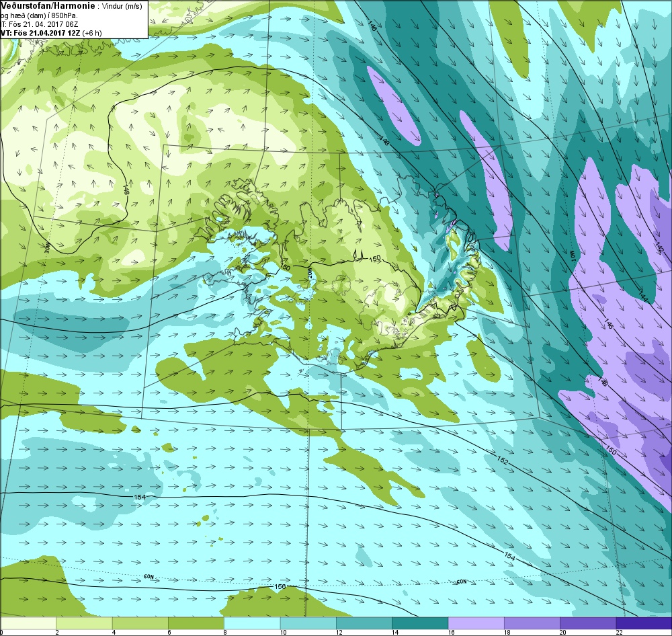This screenshot has height=636, width=672.
Task: Click the legend value "2"
Action: coord(56,632)
